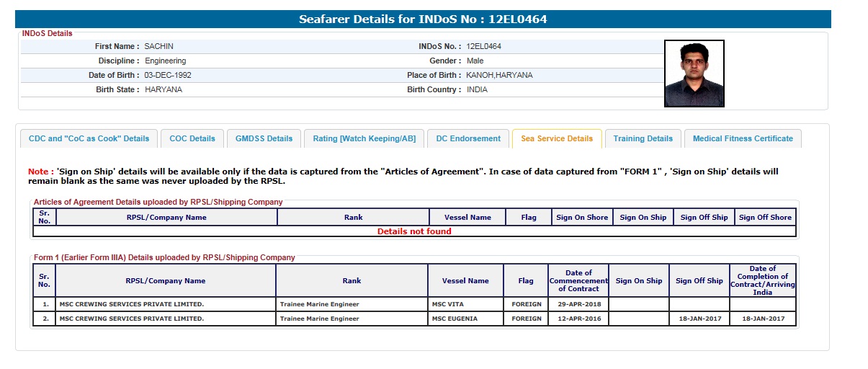
Task: Select the 29-APR-2018 commencement date cell
Action: (578, 304)
